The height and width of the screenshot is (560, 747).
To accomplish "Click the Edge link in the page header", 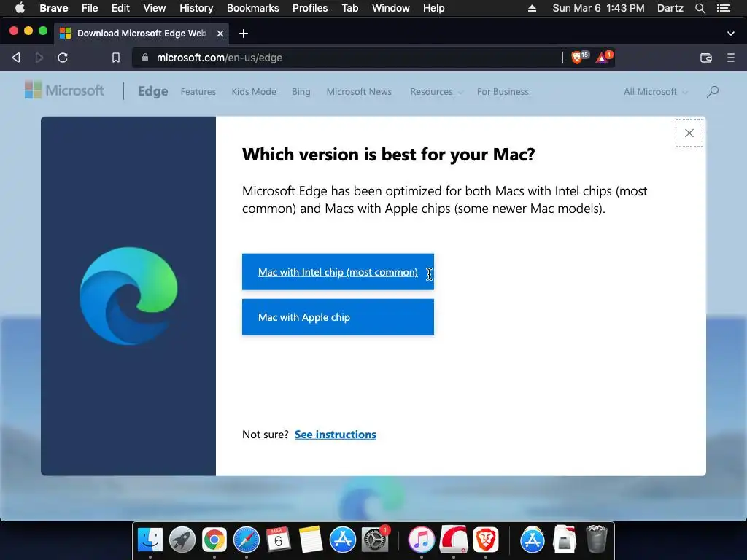I will pyautogui.click(x=153, y=91).
